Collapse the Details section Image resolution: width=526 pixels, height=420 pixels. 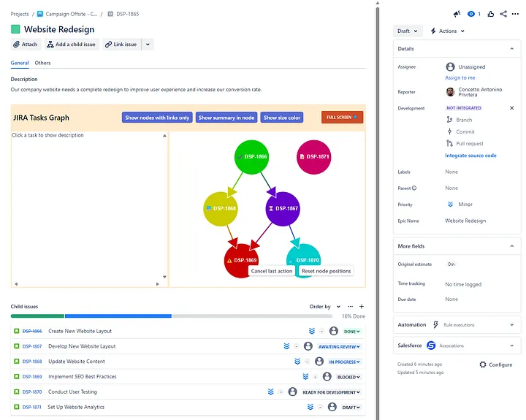[511, 49]
